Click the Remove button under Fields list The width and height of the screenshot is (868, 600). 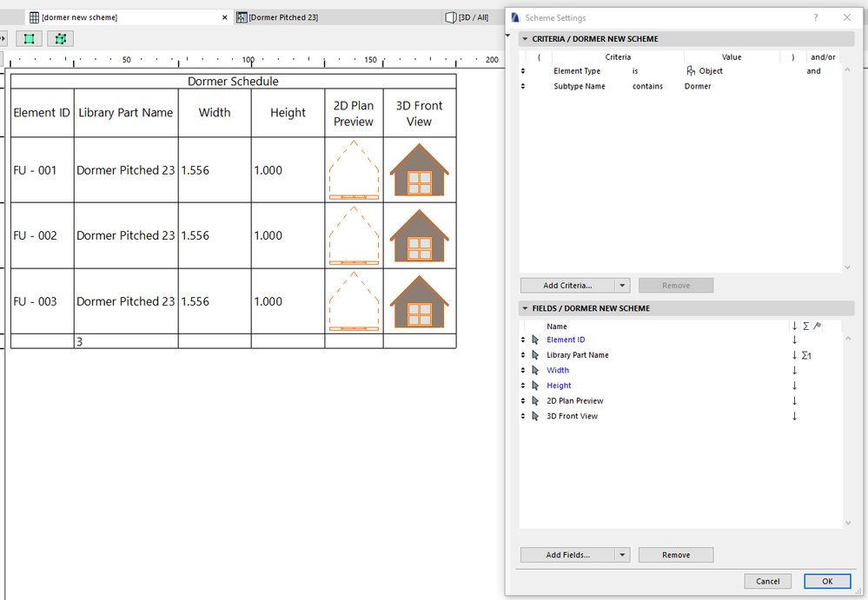(x=676, y=555)
